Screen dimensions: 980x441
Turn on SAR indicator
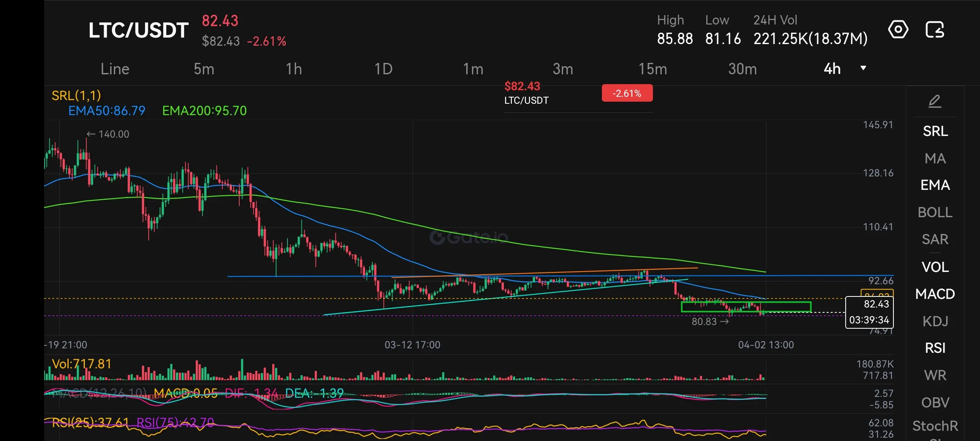[935, 239]
